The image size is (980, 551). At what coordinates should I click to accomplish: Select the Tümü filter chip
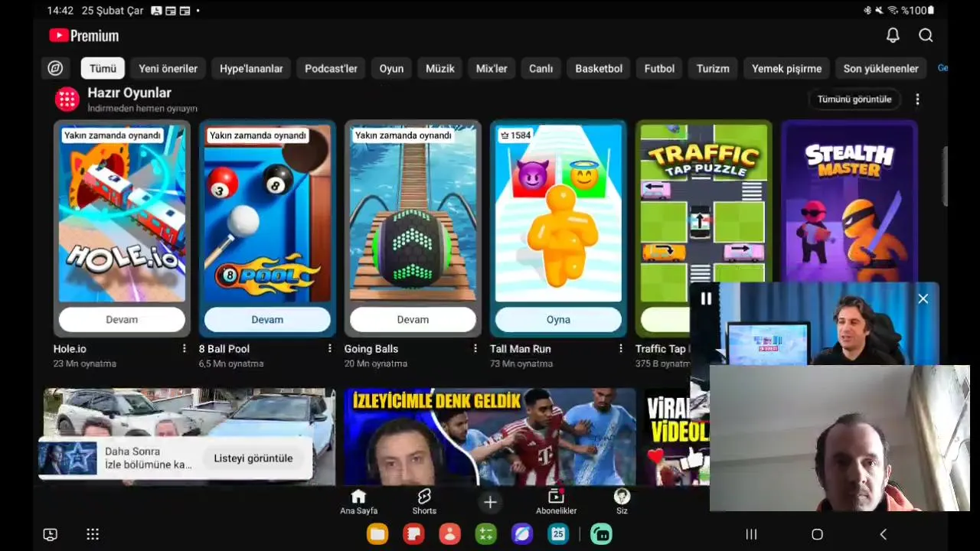pos(103,68)
